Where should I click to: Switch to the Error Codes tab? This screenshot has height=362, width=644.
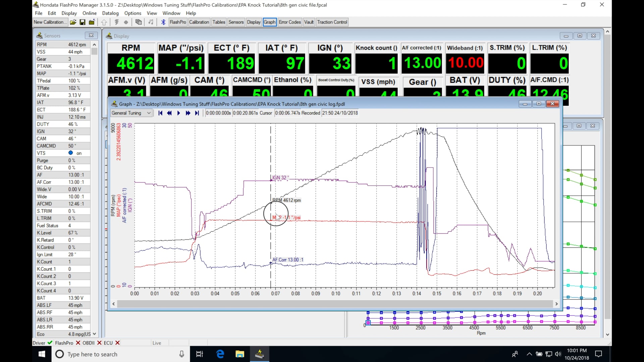pos(289,22)
